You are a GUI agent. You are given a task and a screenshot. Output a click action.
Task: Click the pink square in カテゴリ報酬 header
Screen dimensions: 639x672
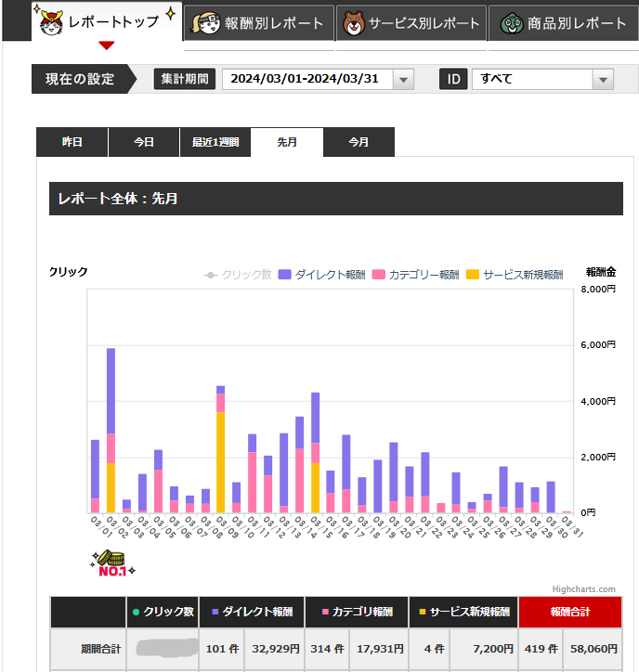pos(325,613)
